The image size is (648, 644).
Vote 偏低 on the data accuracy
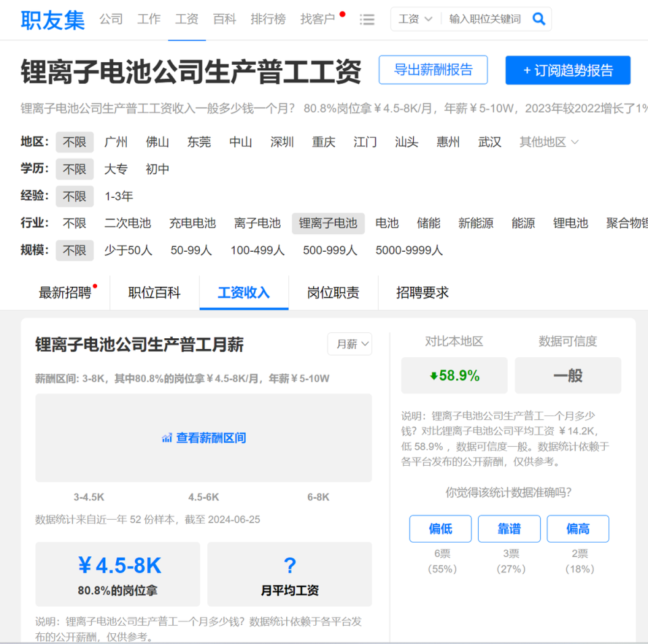pyautogui.click(x=440, y=529)
